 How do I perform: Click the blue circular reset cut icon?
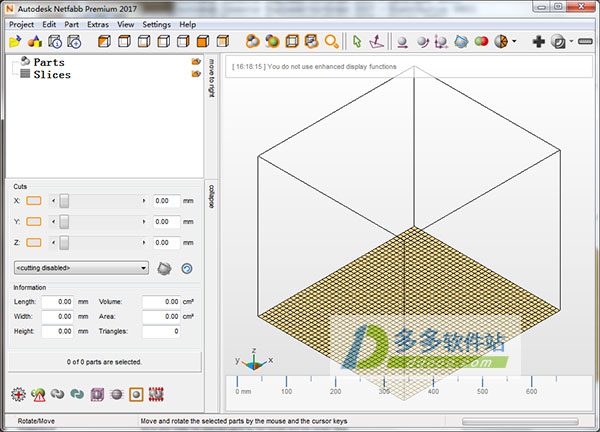187,269
